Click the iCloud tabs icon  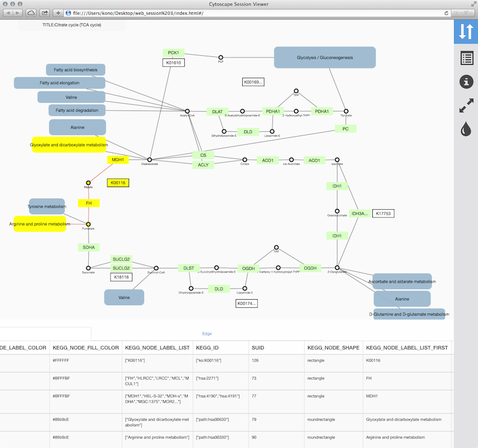tap(31, 13)
